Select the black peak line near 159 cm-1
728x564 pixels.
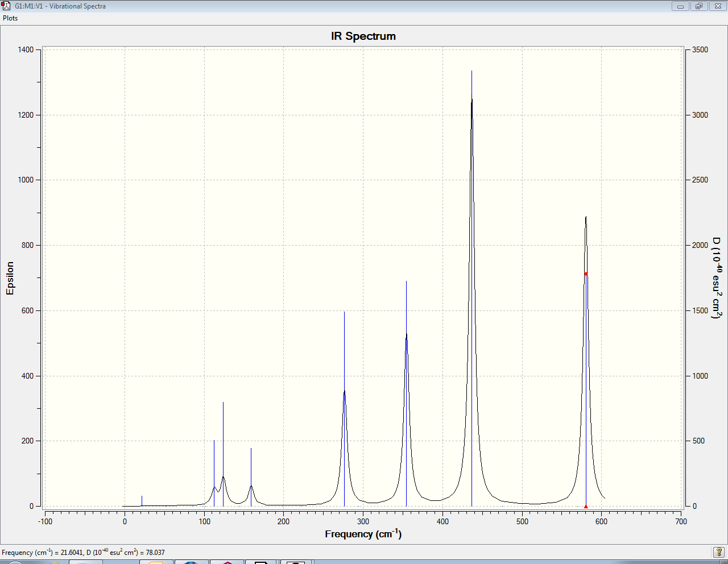(251, 477)
